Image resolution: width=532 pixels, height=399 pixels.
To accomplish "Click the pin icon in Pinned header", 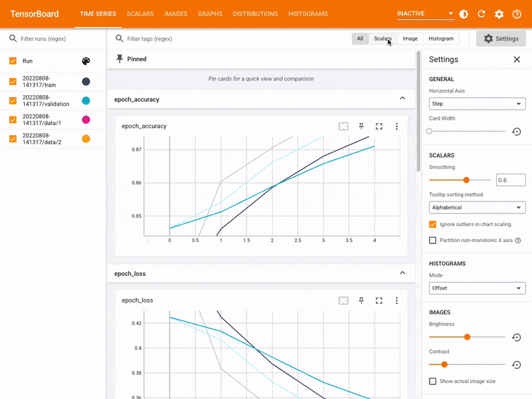I will [x=120, y=59].
